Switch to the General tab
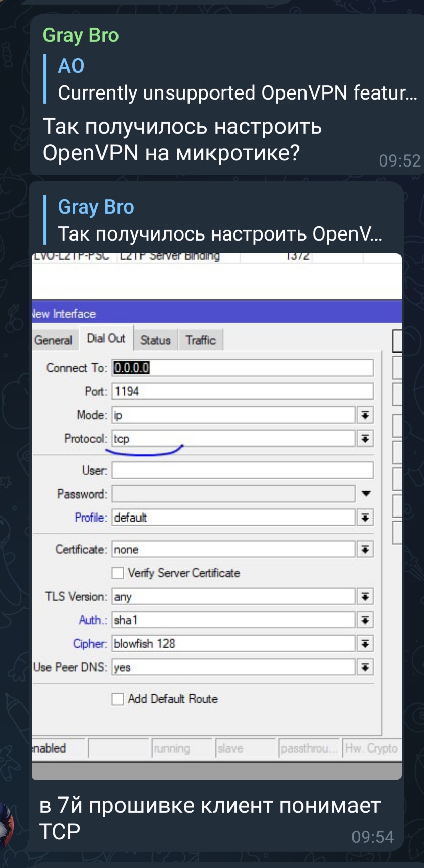424x868 pixels. point(53,340)
